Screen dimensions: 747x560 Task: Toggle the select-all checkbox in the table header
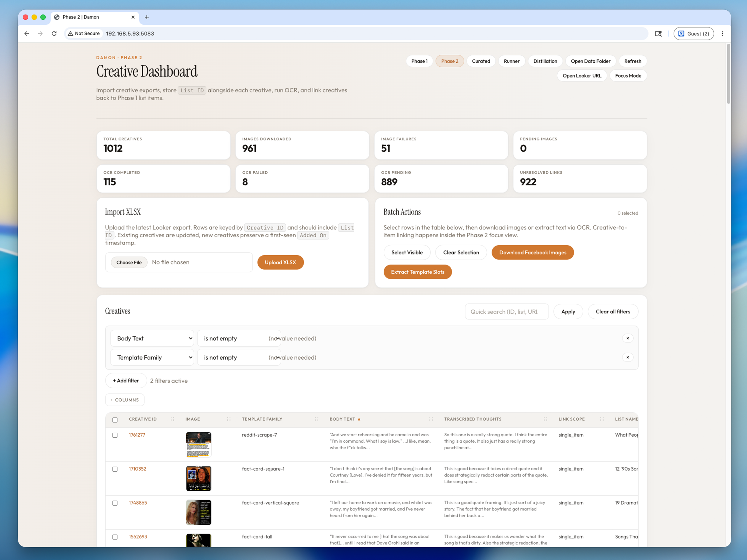[x=115, y=419]
